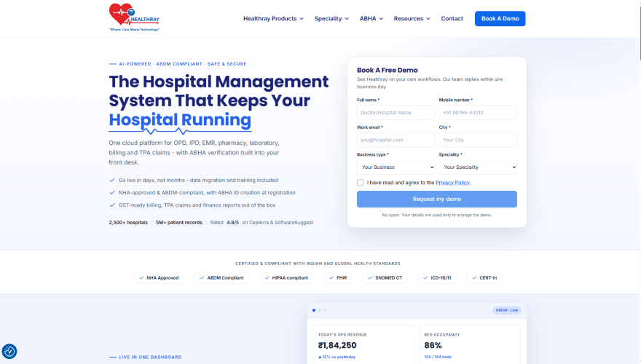
Task: Select the first dashboard carousel dot
Action: click(314, 310)
